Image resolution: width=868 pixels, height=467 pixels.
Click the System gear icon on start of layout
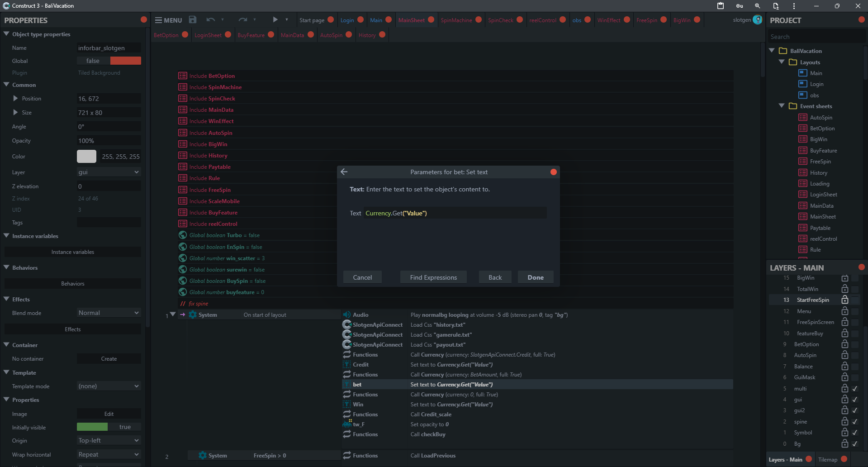pos(193,315)
